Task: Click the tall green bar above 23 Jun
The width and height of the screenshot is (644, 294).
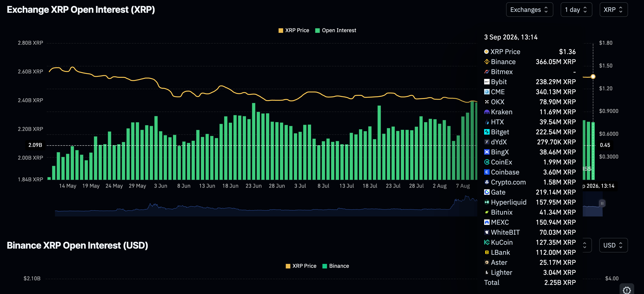Action: (253, 141)
